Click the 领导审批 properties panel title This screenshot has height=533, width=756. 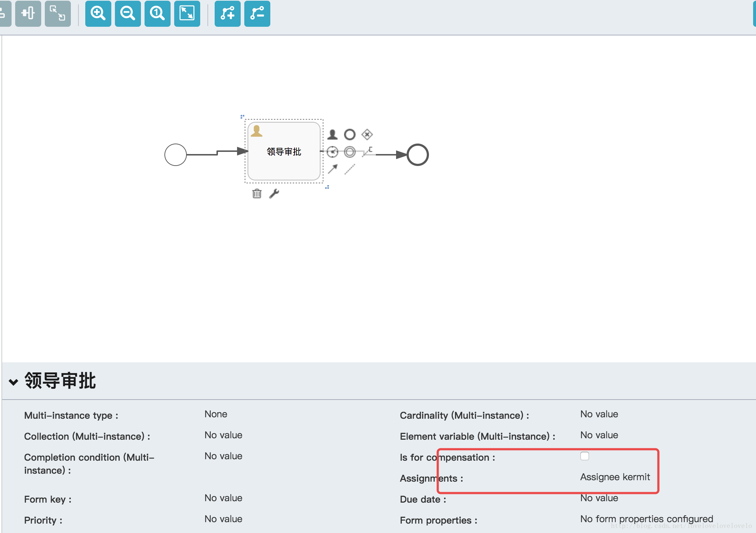60,381
